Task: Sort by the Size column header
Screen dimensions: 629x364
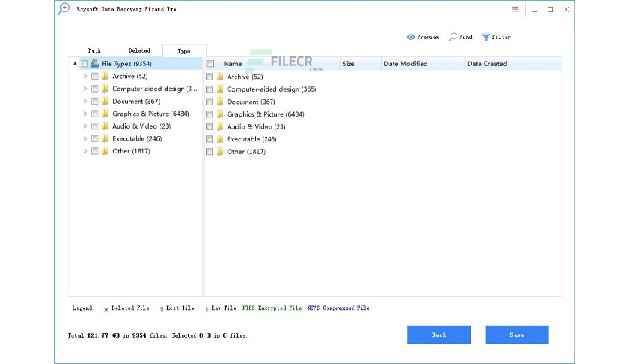Action: [360, 64]
